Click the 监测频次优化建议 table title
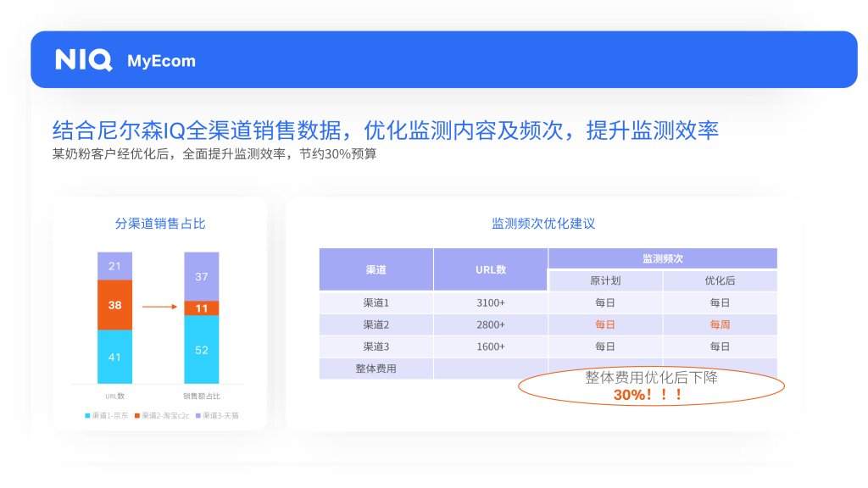 tap(543, 224)
